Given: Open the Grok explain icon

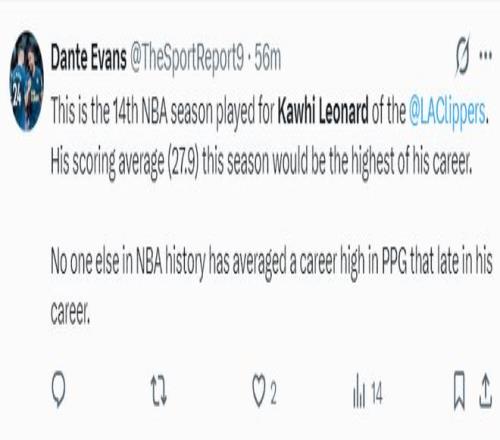Looking at the screenshot, I should pos(463,56).
